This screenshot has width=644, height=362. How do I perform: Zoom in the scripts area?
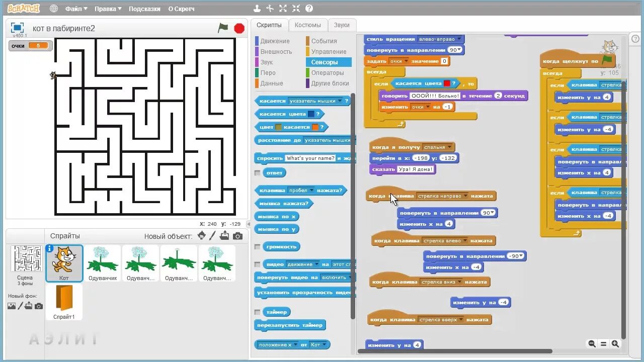tap(615, 344)
